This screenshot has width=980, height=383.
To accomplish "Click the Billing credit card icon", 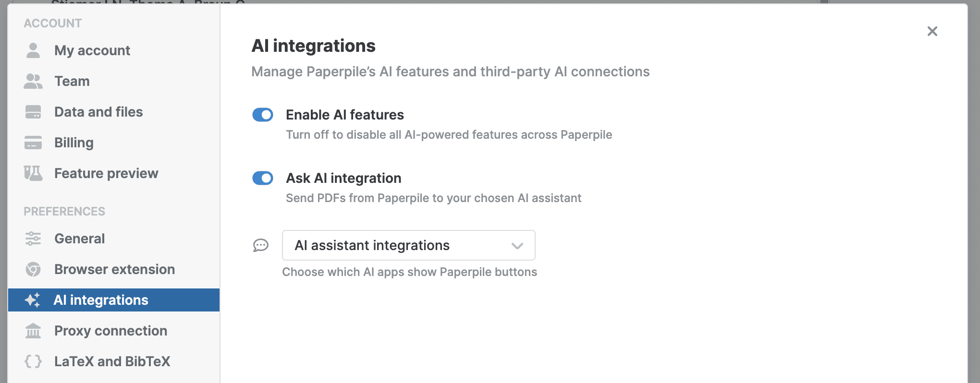I will click(x=33, y=143).
